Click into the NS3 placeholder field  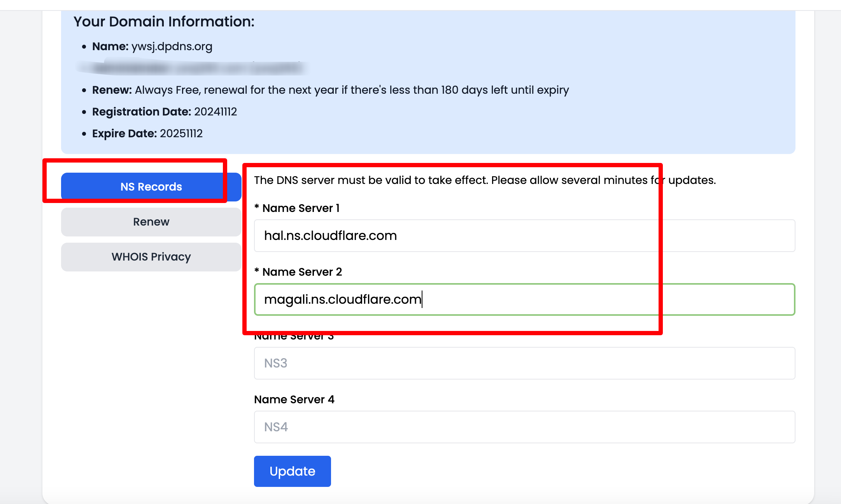click(x=524, y=363)
